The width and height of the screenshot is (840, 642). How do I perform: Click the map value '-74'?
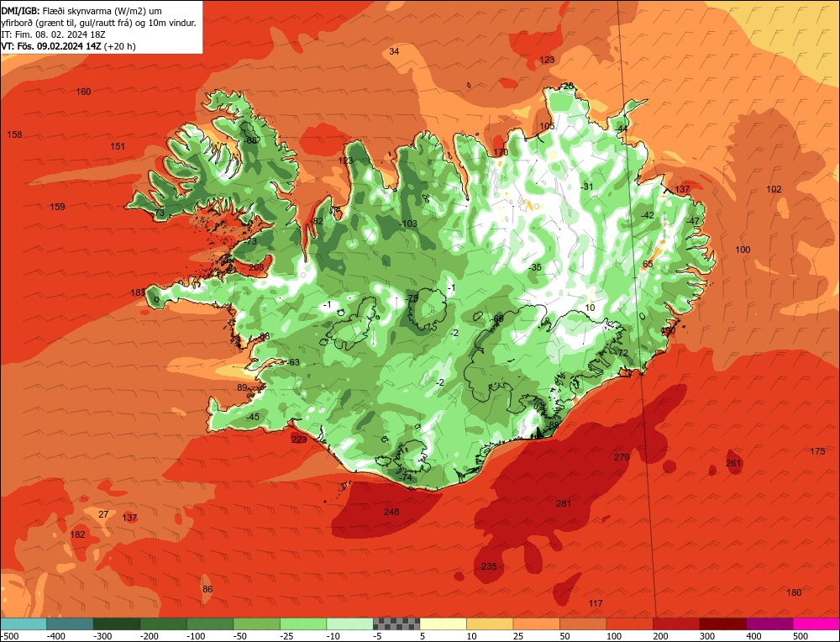[405, 477]
